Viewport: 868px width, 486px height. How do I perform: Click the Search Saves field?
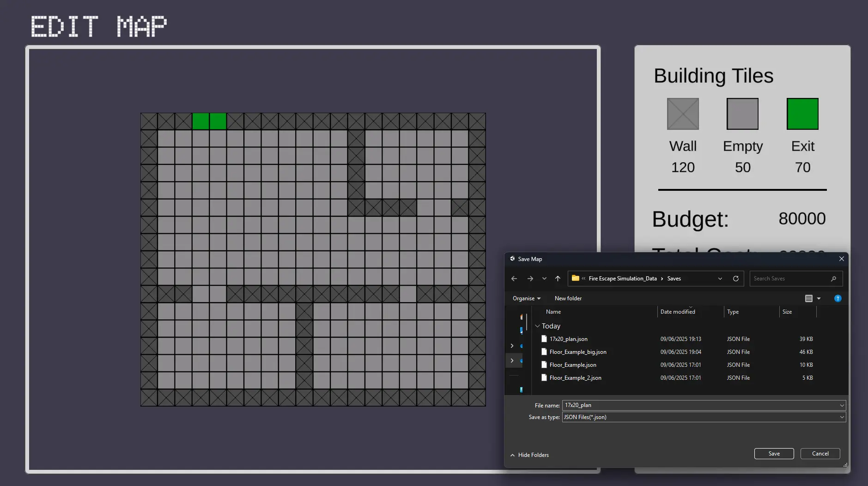click(790, 279)
